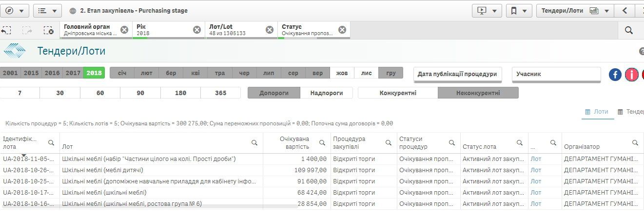Select the 30 days period

click(60, 93)
